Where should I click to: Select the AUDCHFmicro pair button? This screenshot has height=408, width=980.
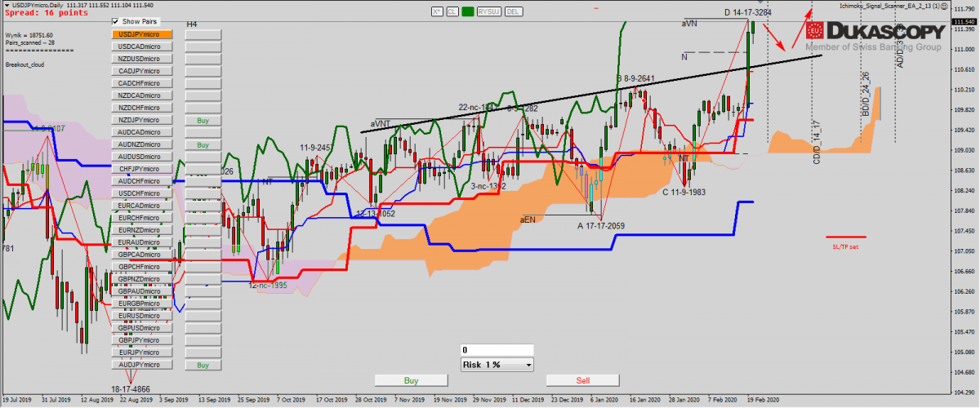[x=141, y=181]
